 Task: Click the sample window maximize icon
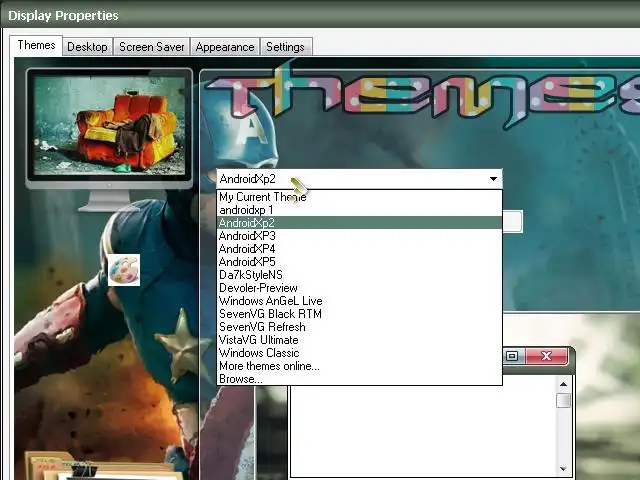[x=512, y=356]
